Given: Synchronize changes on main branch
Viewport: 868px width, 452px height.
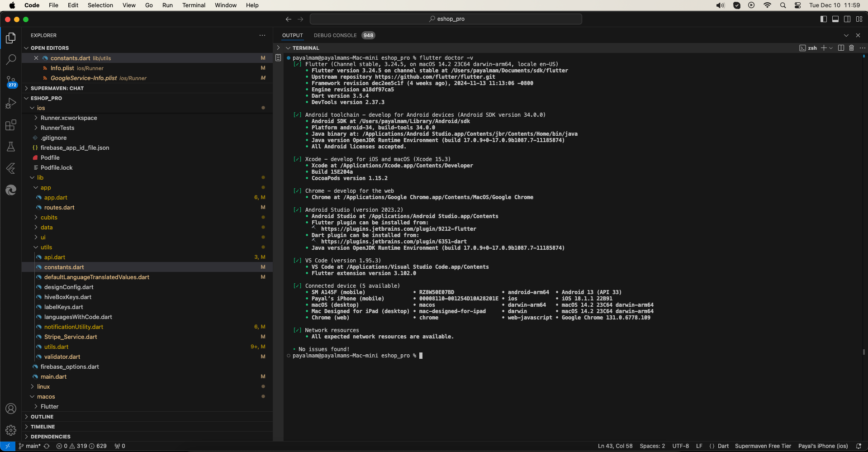Looking at the screenshot, I should point(47,446).
